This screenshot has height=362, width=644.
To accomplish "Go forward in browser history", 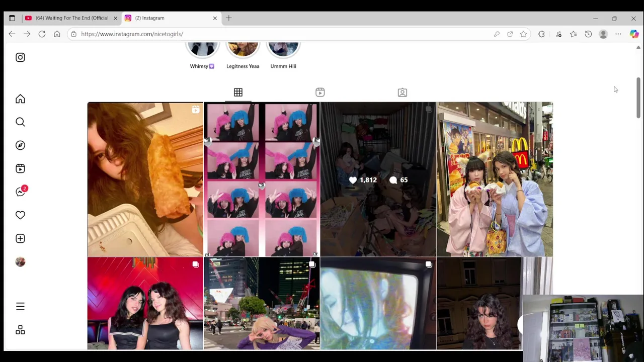I will (x=27, y=34).
